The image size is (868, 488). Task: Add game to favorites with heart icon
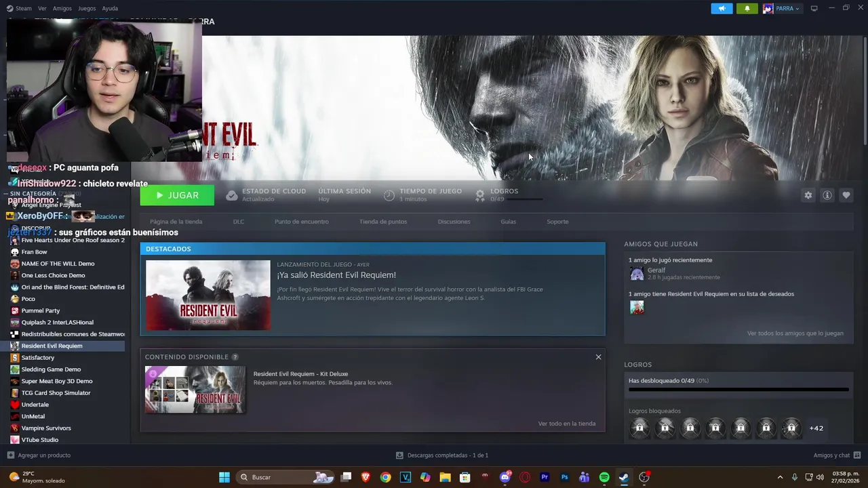(846, 195)
